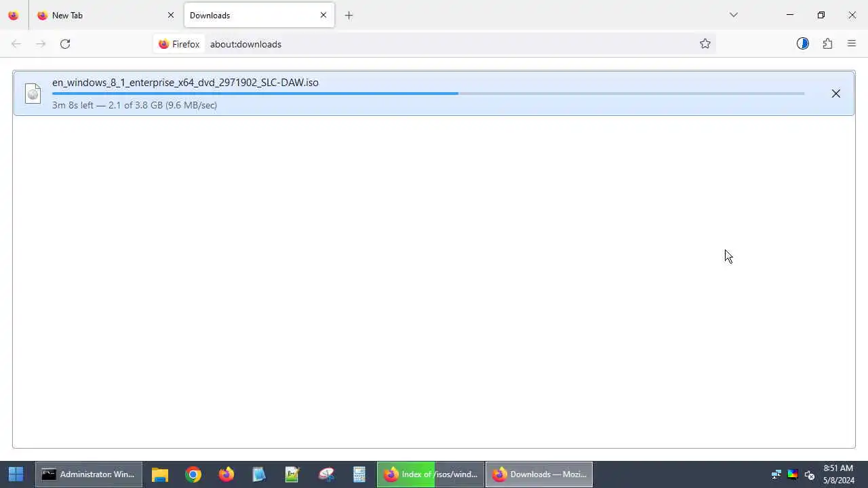
Task: Launch Google Chrome from the taskbar
Action: point(193,474)
